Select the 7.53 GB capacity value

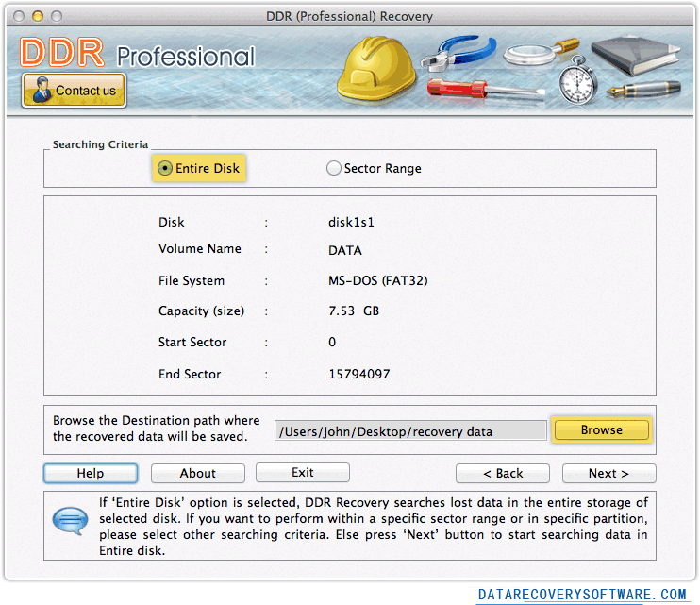click(x=354, y=311)
